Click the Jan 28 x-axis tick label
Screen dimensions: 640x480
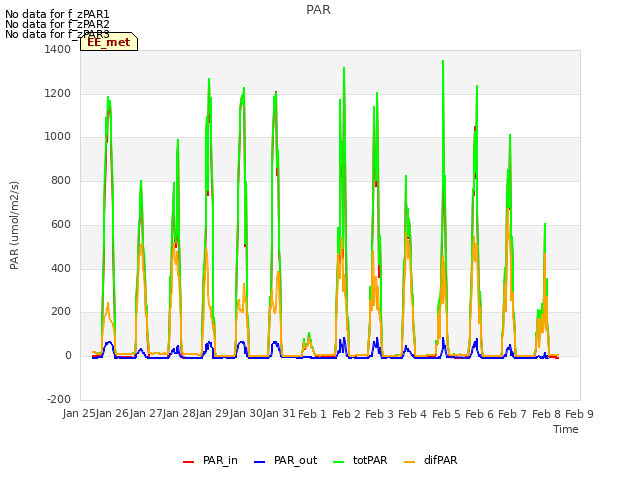[x=179, y=413]
